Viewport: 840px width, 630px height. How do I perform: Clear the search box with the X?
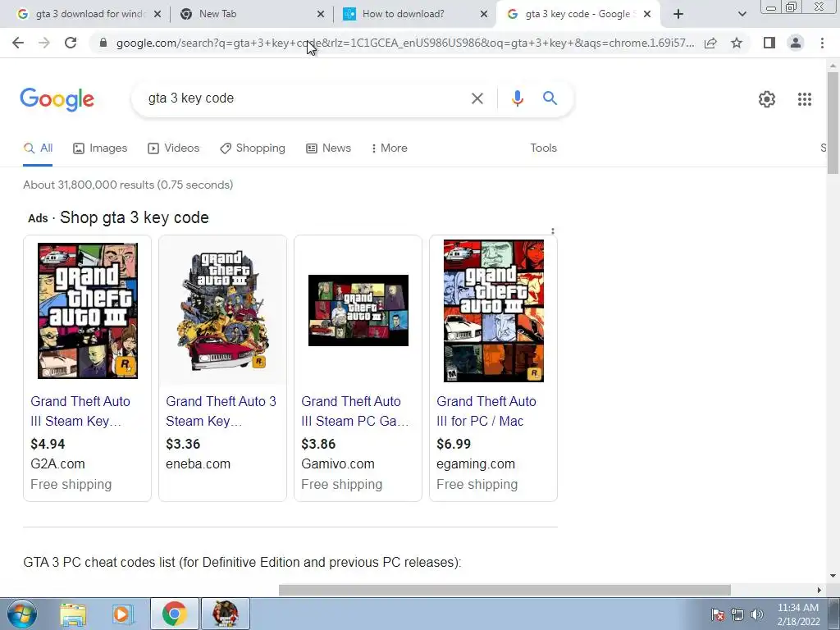(x=477, y=98)
